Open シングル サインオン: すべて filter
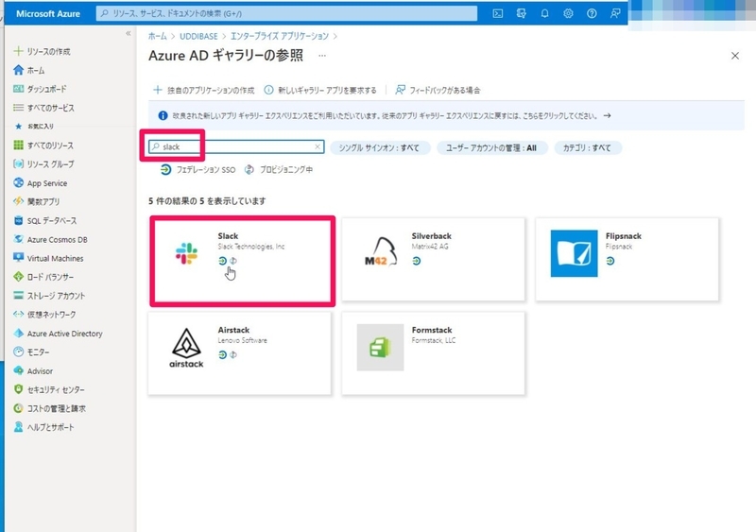756x532 pixels. (x=380, y=147)
